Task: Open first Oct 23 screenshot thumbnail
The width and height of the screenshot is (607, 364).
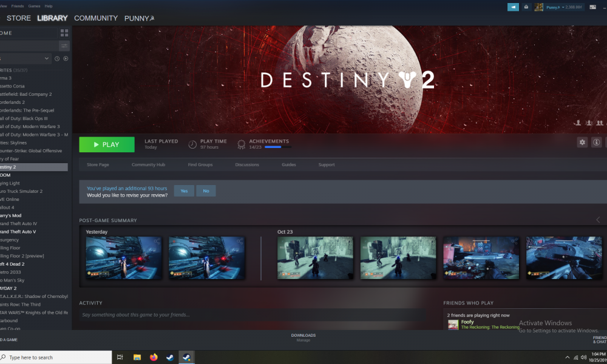Action: click(x=315, y=258)
